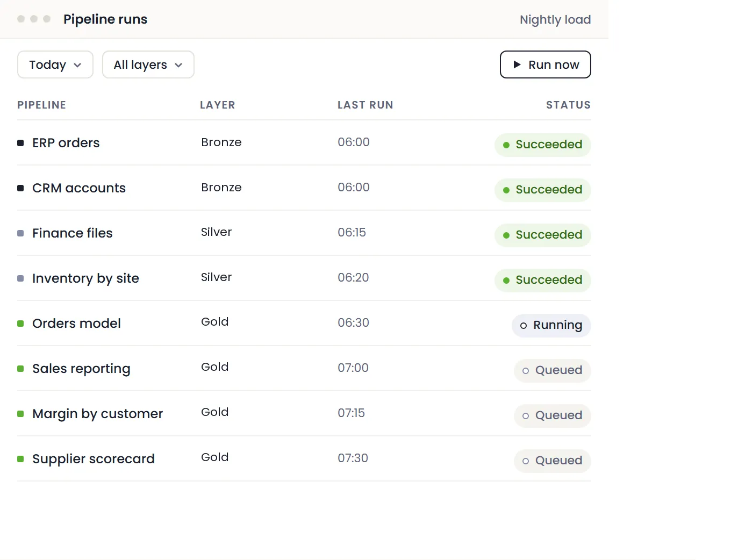
Task: Click the 06:20 last run time
Action: (x=353, y=277)
